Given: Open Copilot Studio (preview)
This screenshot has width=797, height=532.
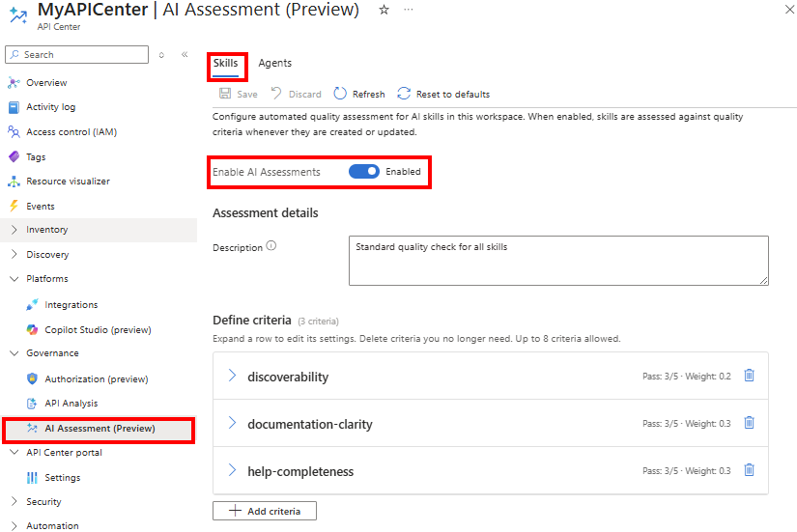Looking at the screenshot, I should click(98, 329).
